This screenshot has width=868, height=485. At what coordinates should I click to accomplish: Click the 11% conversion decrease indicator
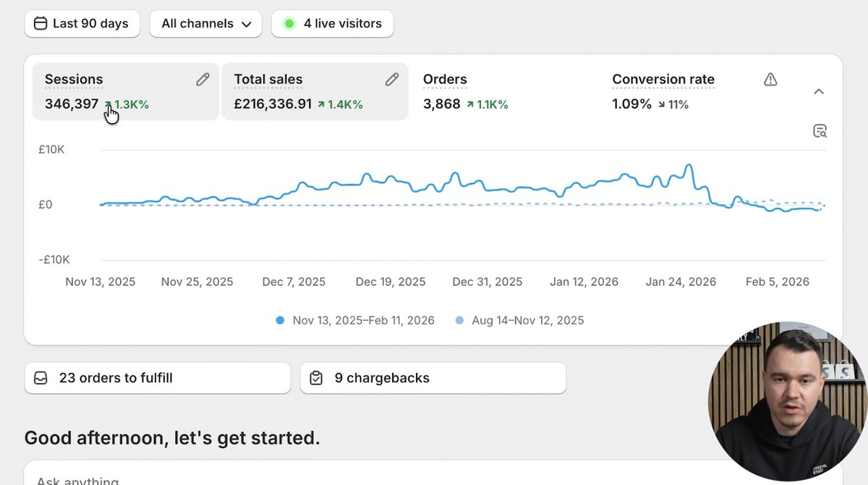[673, 104]
